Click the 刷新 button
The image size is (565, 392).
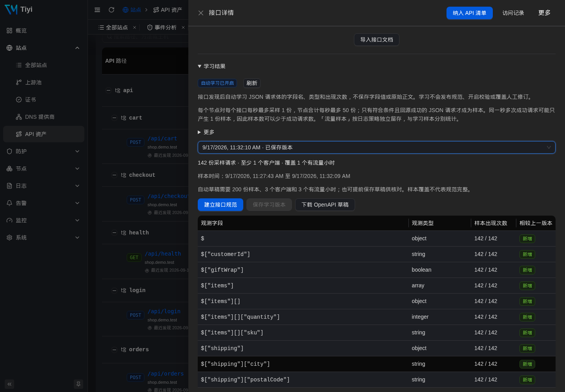(x=252, y=83)
